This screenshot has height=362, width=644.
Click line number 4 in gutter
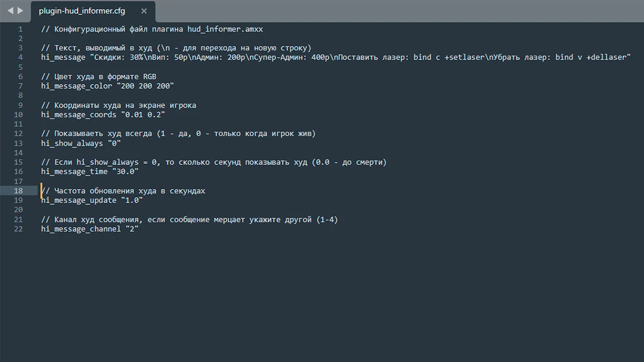pos(21,57)
